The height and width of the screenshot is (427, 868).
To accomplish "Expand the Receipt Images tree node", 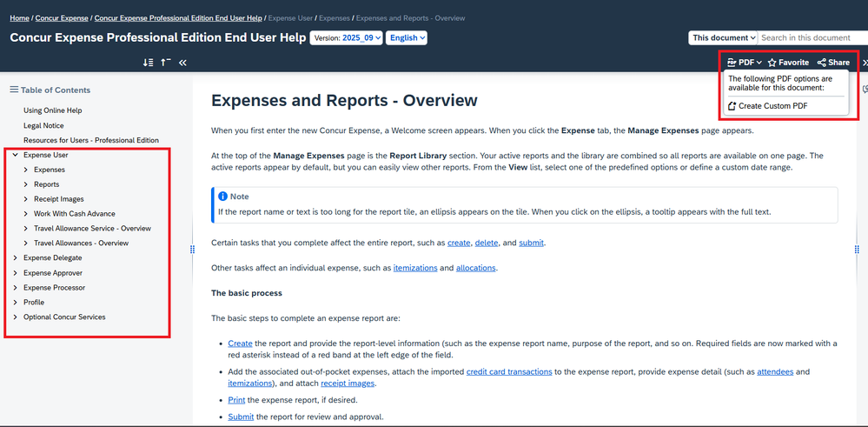I will pyautogui.click(x=25, y=199).
